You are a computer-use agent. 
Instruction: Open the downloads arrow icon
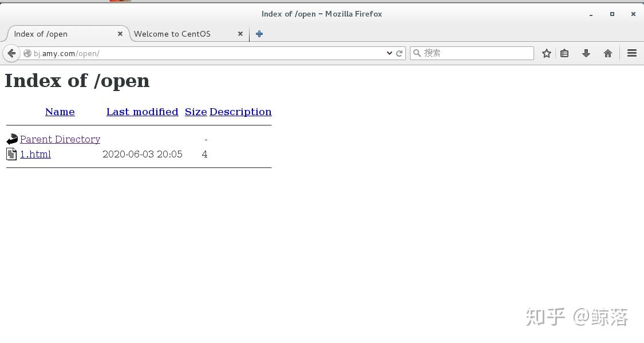[586, 53]
